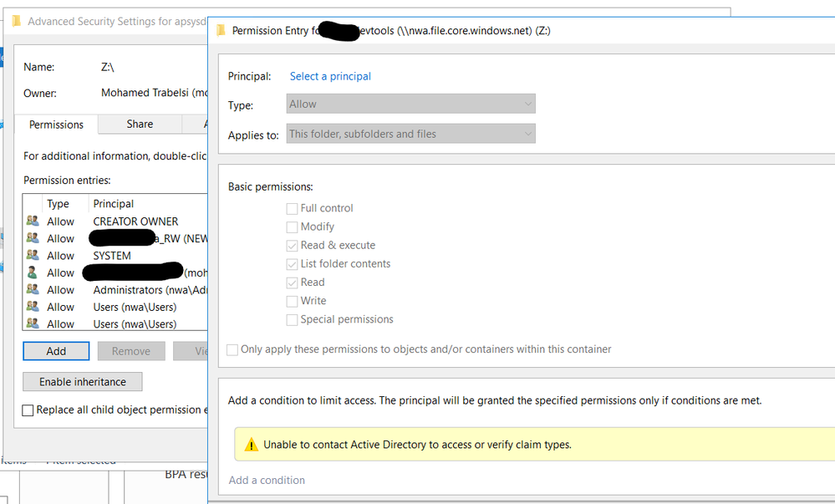Open the Type dropdown showing Allow
This screenshot has height=504, width=835.
coord(410,104)
